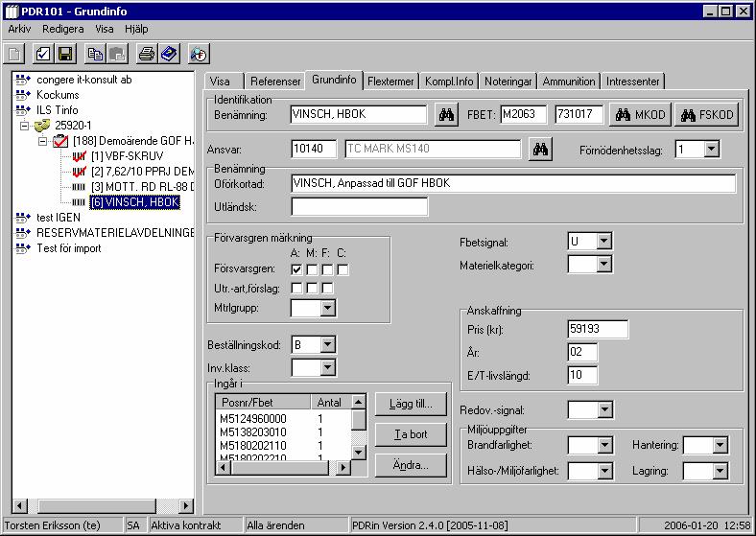
Task: Select M5138203010 row in Ingår i list
Action: pos(284,432)
